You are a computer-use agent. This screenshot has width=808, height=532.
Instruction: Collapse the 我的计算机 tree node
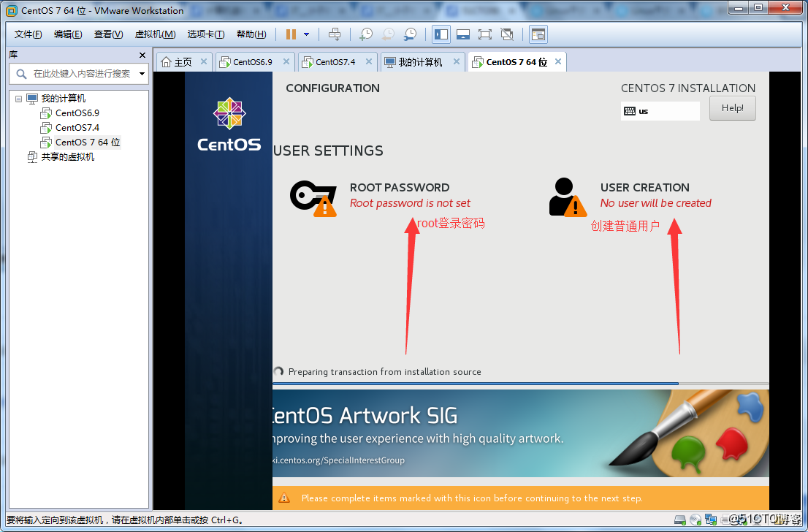pyautogui.click(x=18, y=99)
